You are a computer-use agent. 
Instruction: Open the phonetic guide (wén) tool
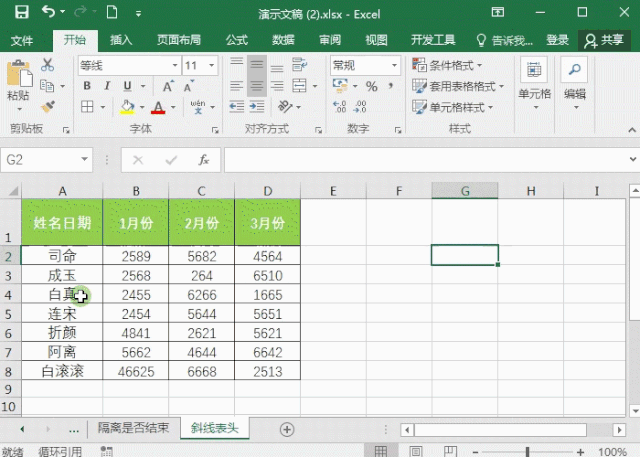click(x=198, y=107)
